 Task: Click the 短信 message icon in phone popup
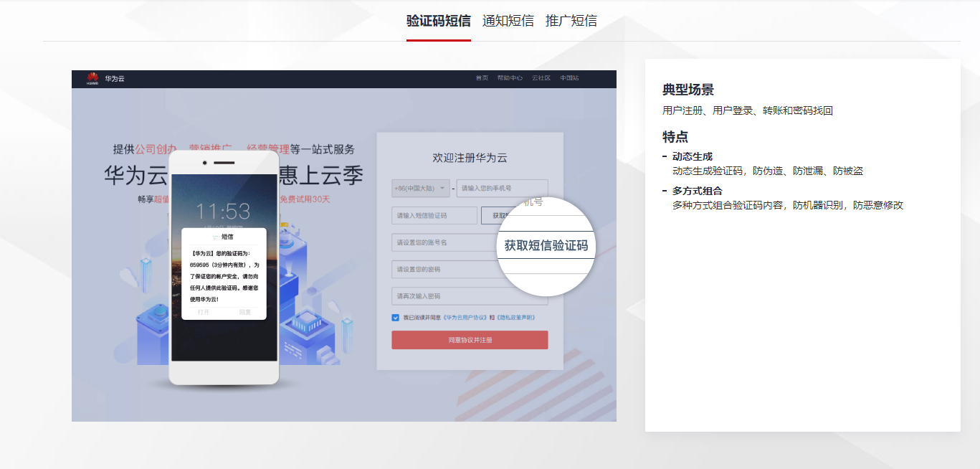point(214,236)
